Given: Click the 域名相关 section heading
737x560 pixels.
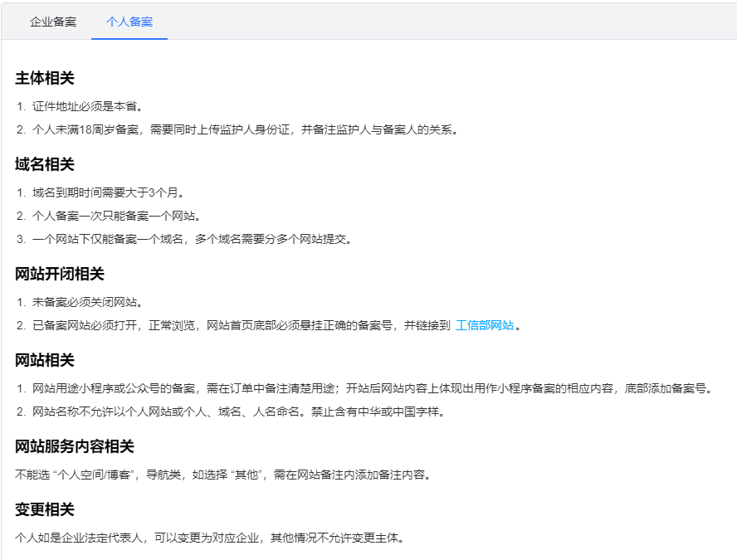Looking at the screenshot, I should tap(45, 164).
